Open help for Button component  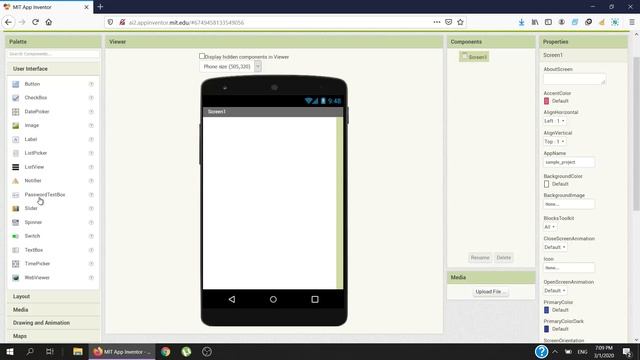point(91,84)
